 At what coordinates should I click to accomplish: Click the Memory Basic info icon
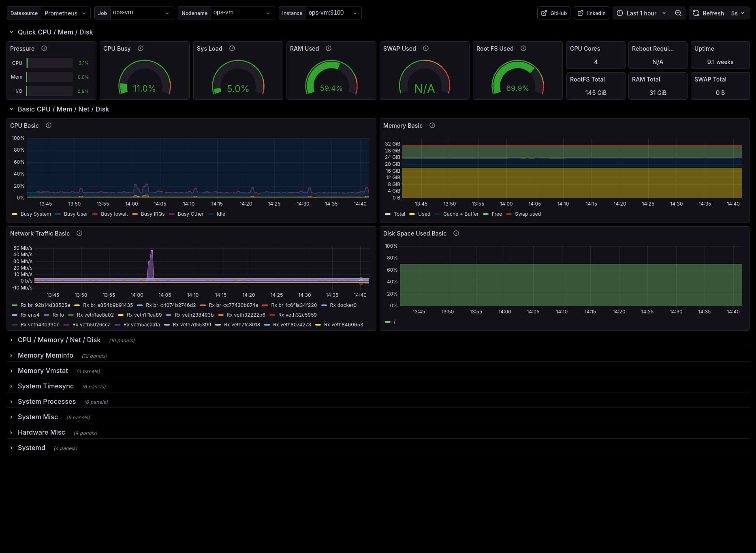(x=432, y=125)
